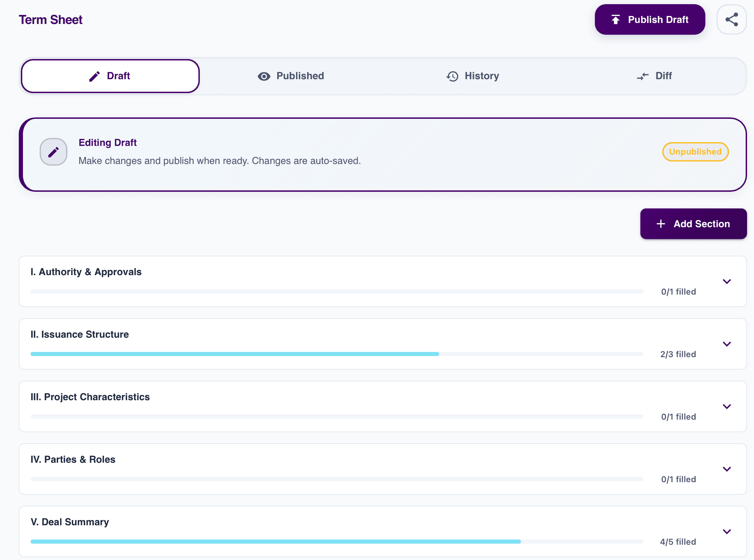Click the Publish Draft button

point(650,19)
